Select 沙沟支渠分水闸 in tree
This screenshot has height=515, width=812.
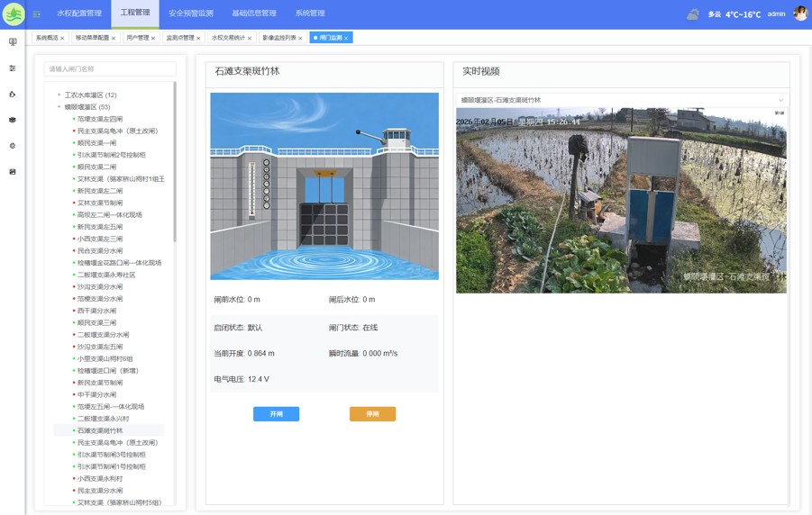(x=100, y=286)
